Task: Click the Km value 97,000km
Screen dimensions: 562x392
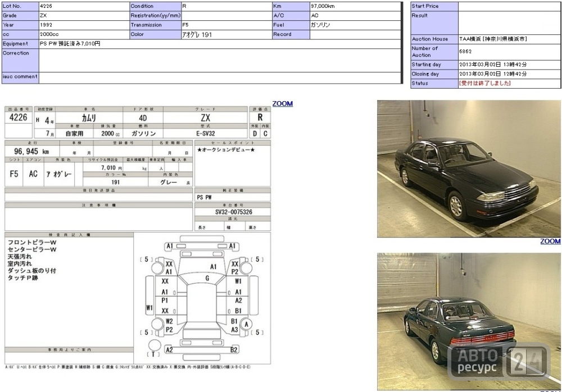Action: pyautogui.click(x=323, y=6)
